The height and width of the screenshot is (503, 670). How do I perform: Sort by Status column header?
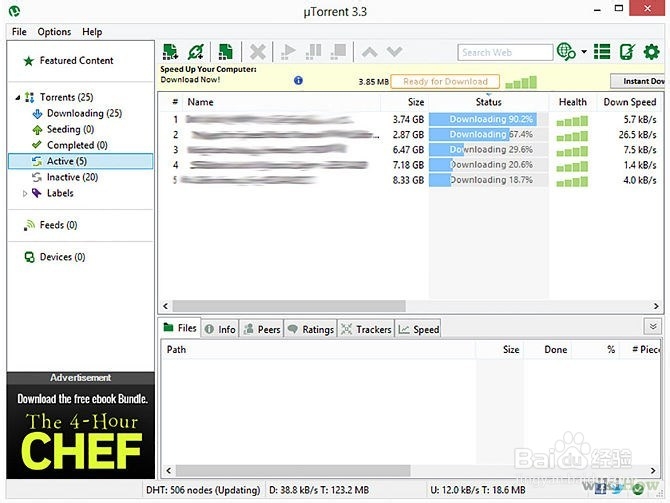coord(488,102)
